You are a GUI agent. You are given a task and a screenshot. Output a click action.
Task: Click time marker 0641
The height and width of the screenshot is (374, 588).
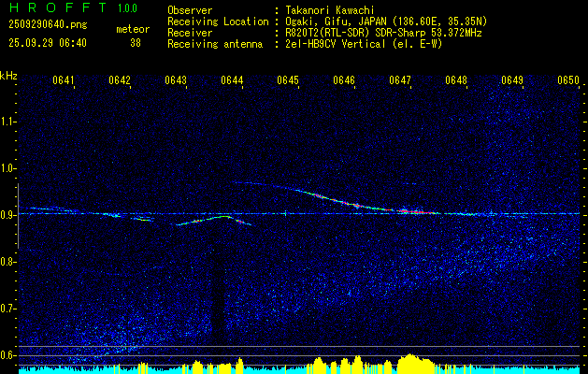(64, 80)
